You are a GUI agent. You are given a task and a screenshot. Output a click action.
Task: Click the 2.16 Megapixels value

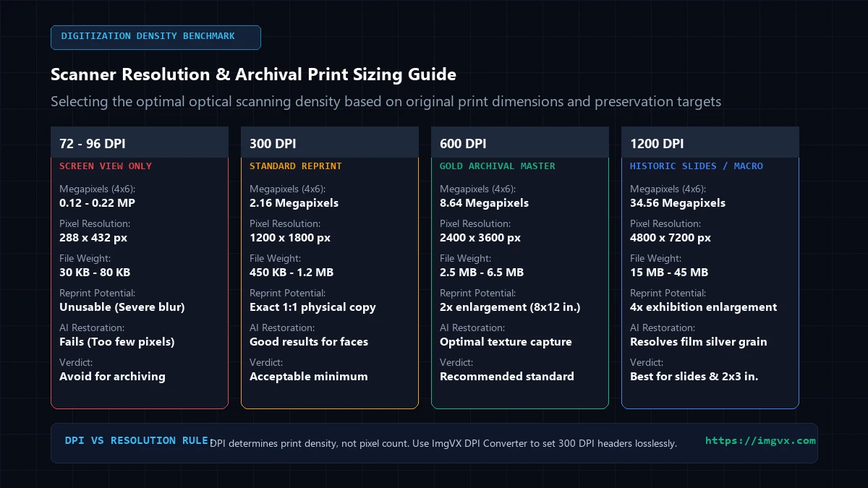tap(294, 203)
